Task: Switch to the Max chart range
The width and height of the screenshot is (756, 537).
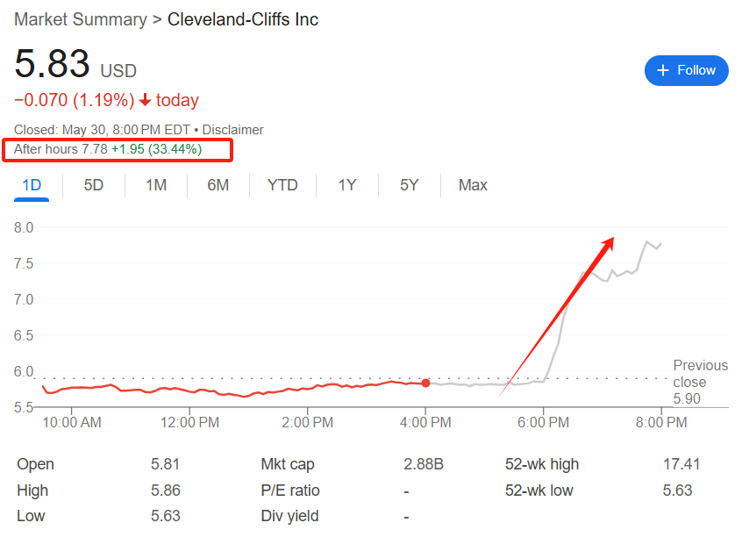Action: [473, 185]
